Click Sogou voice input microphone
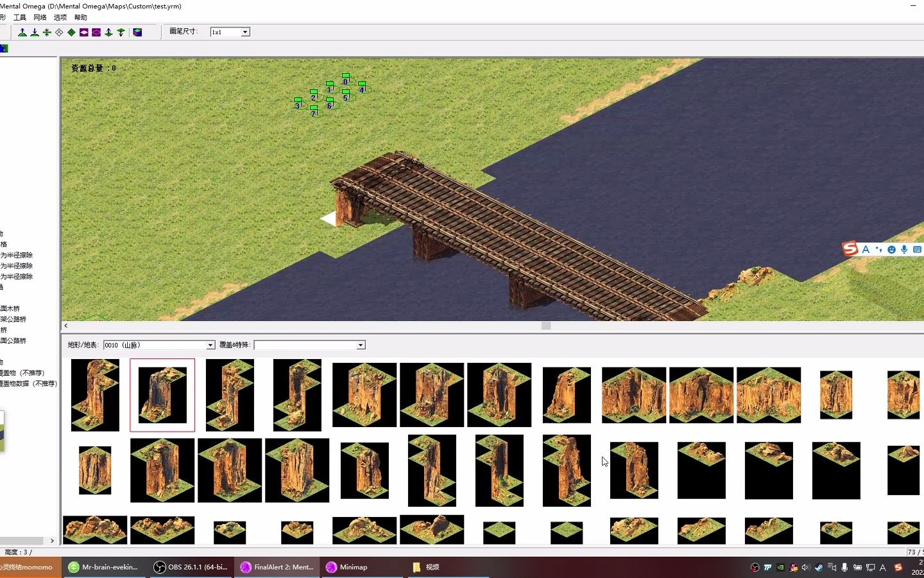Screen dimensions: 924x578 click(904, 249)
